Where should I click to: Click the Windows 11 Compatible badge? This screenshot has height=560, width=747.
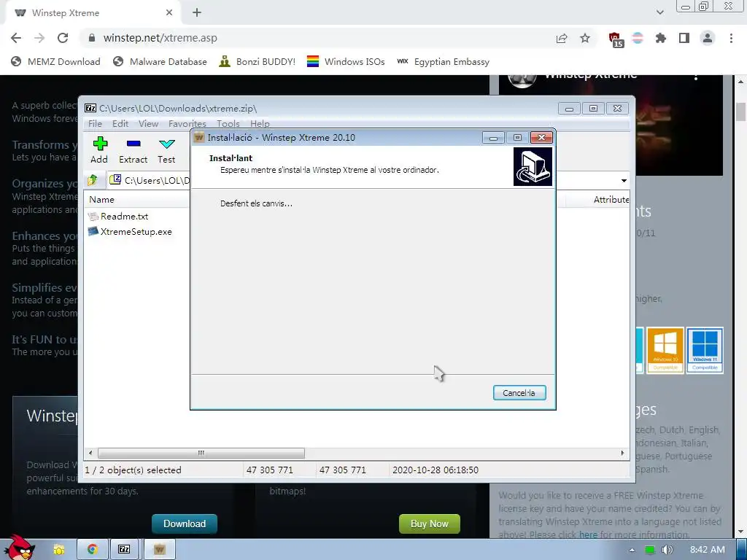tap(705, 350)
